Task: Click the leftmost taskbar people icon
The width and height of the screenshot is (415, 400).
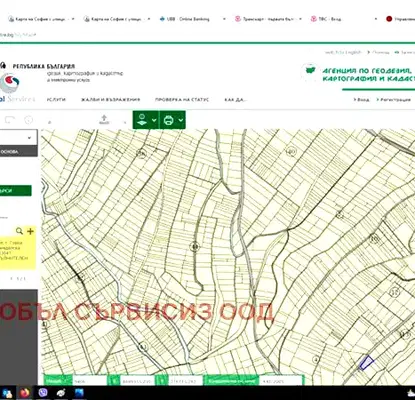Action: [x=7, y=393]
